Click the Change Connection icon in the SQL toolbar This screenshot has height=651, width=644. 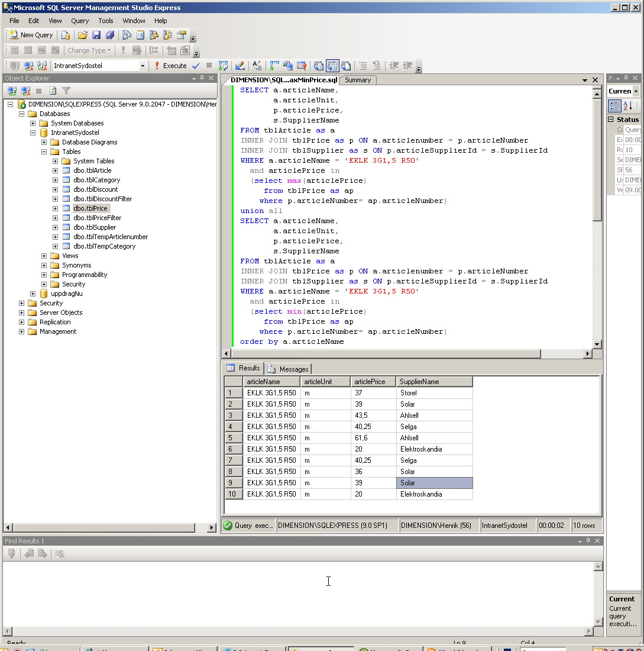[x=42, y=66]
